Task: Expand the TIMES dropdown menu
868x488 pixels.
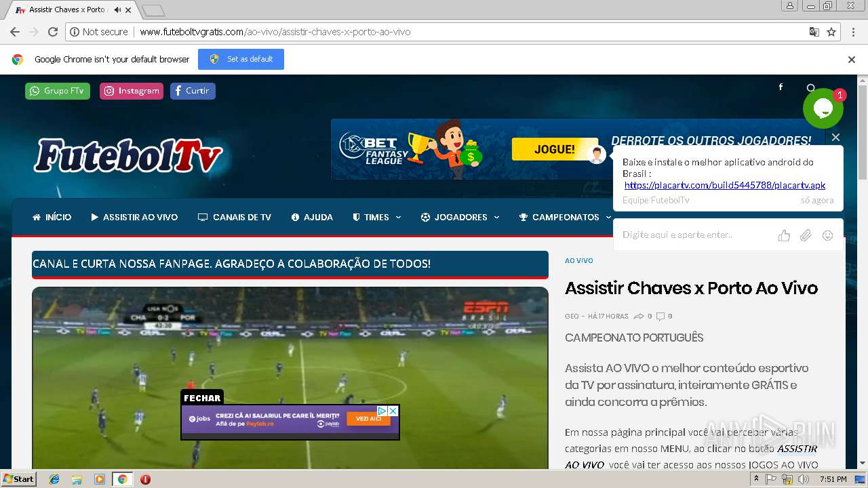Action: (377, 218)
